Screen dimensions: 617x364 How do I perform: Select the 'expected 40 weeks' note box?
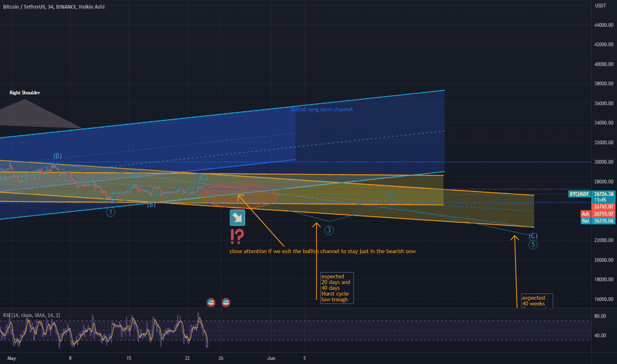click(537, 301)
